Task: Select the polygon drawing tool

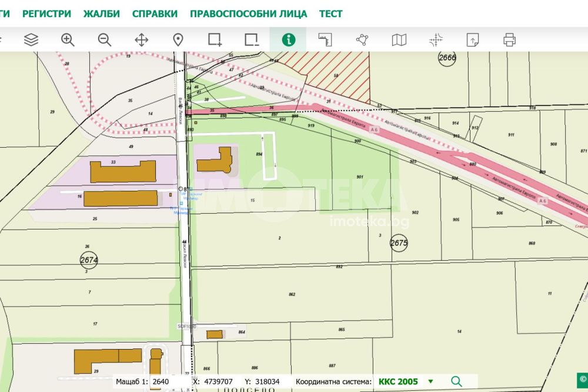Action: [x=362, y=39]
